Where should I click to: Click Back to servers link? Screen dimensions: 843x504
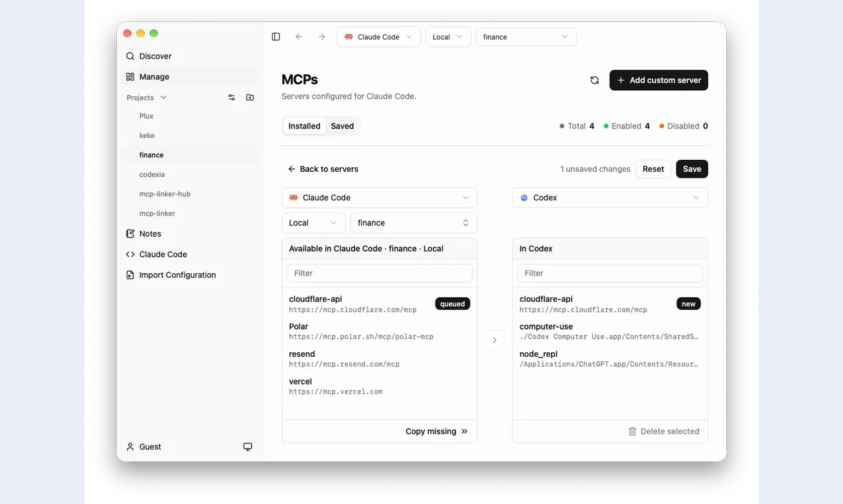(x=323, y=169)
